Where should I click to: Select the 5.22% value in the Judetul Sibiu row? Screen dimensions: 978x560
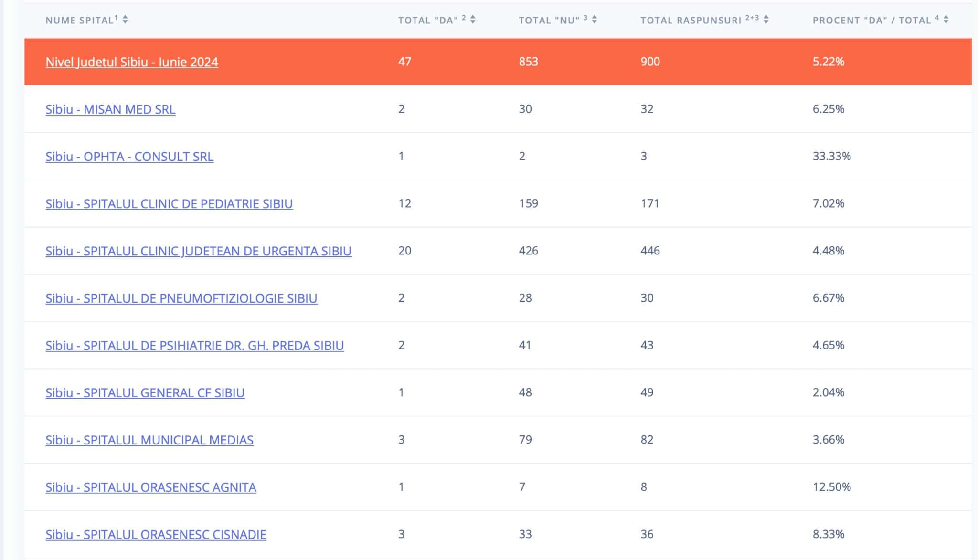[x=829, y=62]
